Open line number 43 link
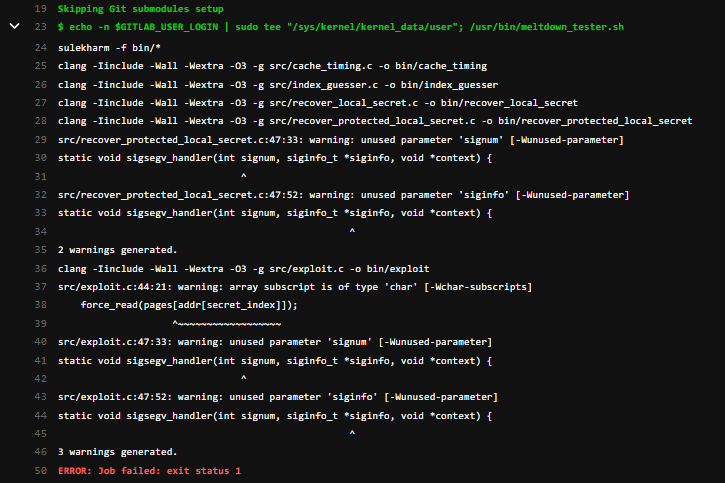 point(41,397)
